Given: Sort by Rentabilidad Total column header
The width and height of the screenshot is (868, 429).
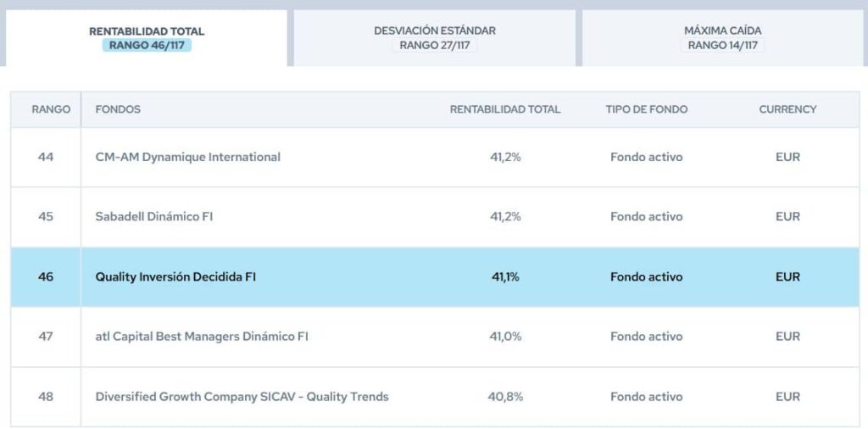Looking at the screenshot, I should (x=505, y=109).
